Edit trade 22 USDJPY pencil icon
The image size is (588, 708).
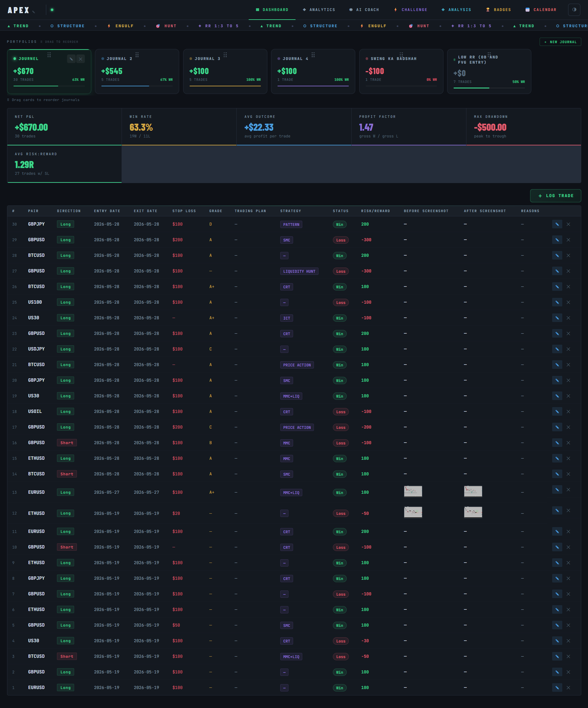[557, 349]
